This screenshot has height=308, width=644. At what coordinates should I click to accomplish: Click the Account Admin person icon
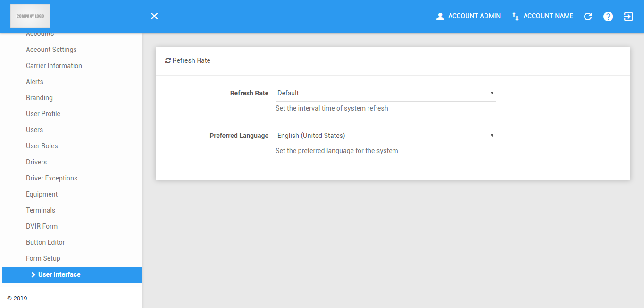(440, 17)
